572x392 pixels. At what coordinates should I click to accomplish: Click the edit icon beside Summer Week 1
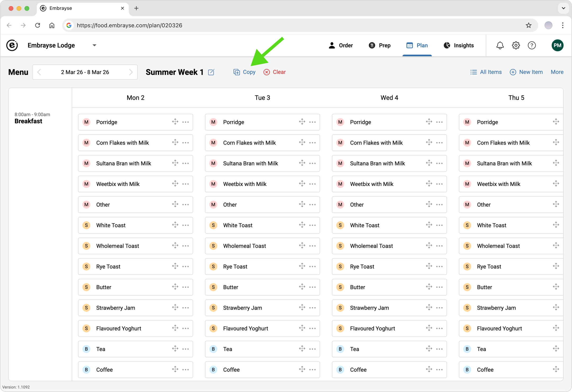(x=211, y=72)
